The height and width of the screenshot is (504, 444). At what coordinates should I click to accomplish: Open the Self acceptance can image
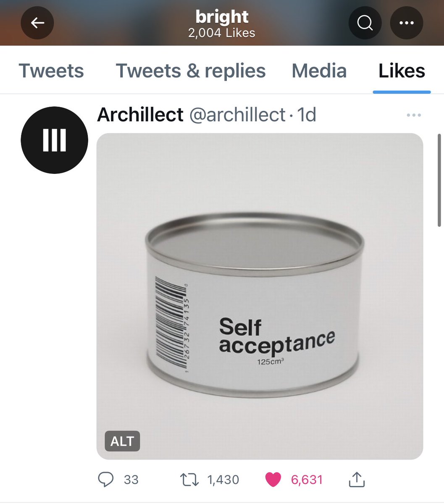coord(260,296)
